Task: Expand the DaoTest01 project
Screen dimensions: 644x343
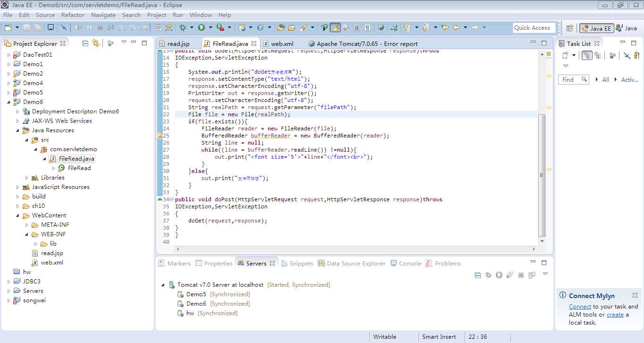Action: (8, 55)
